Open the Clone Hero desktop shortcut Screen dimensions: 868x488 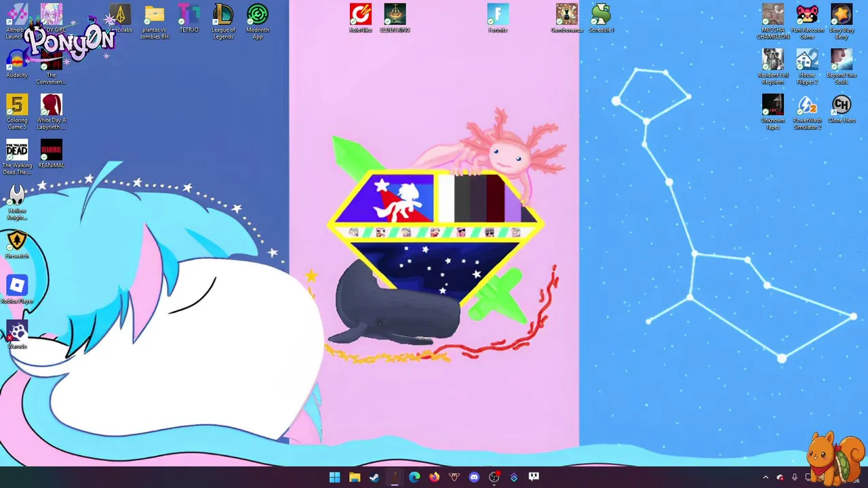(842, 108)
